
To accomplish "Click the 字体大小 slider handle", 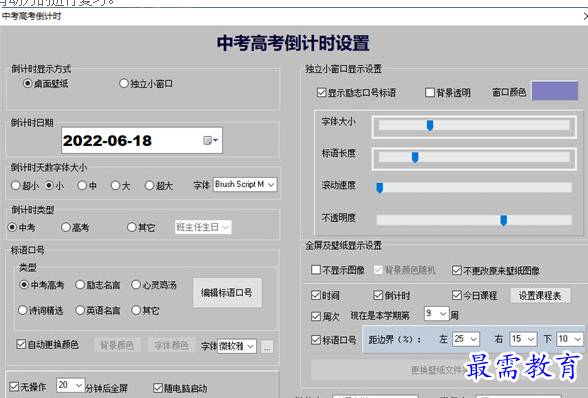I will click(x=430, y=126).
